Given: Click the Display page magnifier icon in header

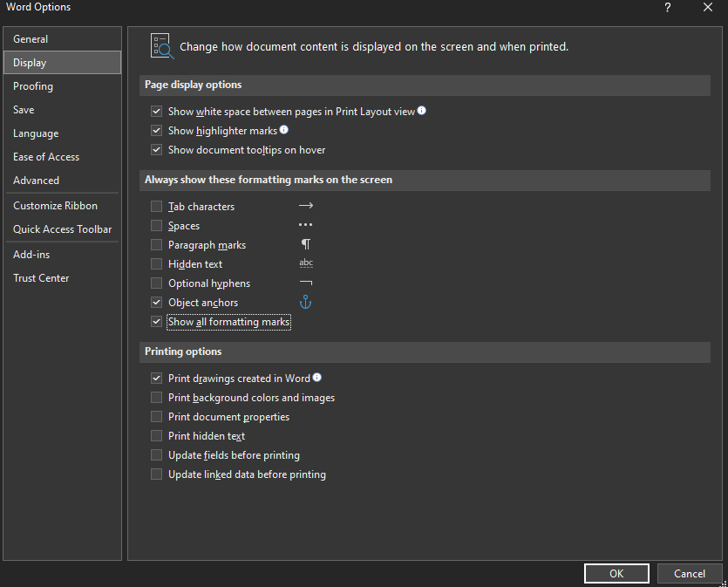Looking at the screenshot, I should click(x=162, y=46).
